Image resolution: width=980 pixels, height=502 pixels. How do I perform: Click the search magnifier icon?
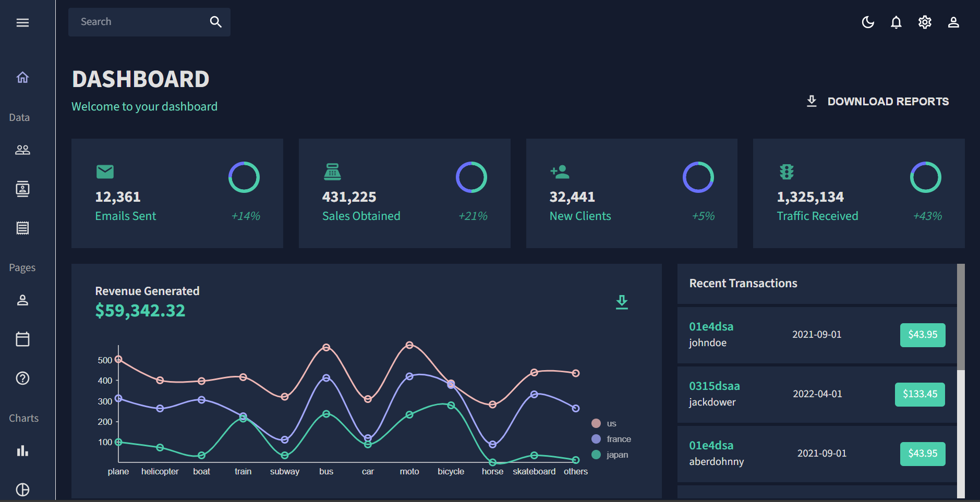click(216, 22)
